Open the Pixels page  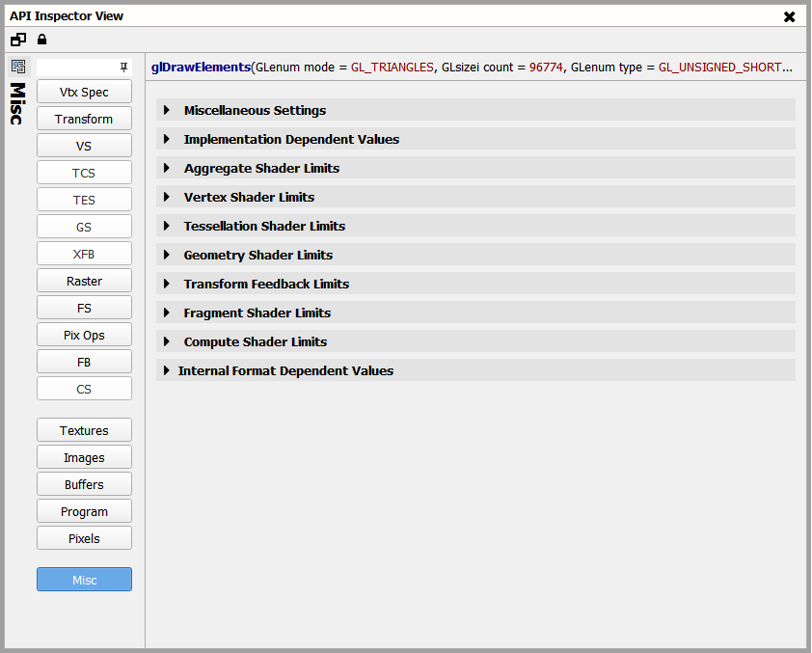[x=84, y=538]
